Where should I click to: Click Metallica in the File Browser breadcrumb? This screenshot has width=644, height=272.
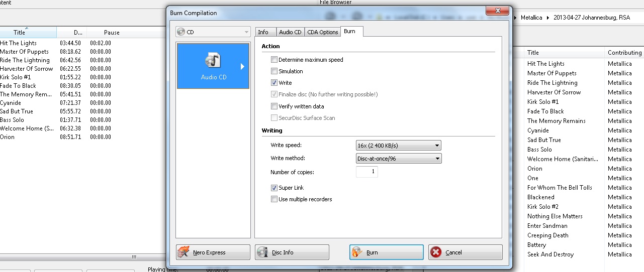click(531, 18)
